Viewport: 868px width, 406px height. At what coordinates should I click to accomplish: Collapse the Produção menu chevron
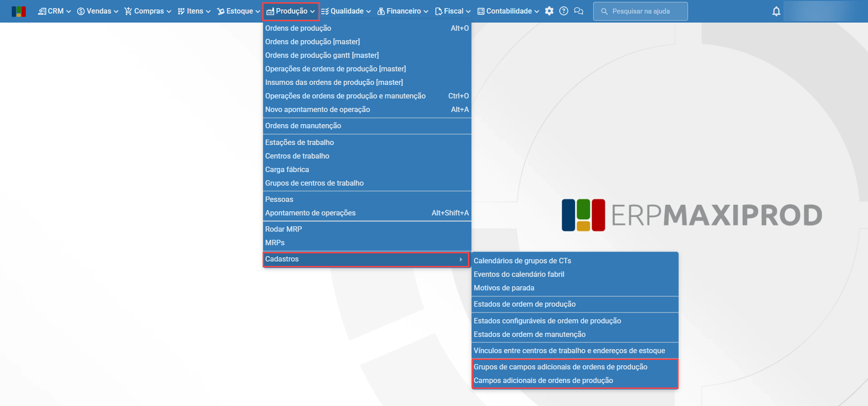pyautogui.click(x=312, y=11)
